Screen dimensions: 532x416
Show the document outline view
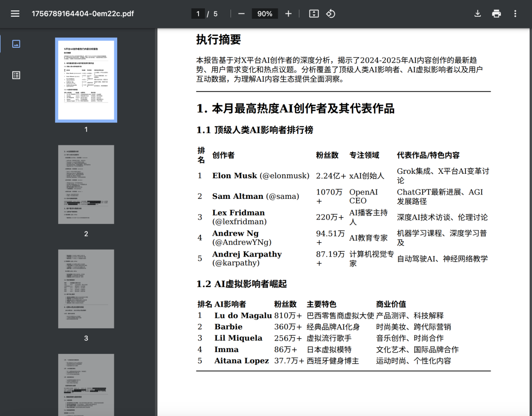point(16,75)
